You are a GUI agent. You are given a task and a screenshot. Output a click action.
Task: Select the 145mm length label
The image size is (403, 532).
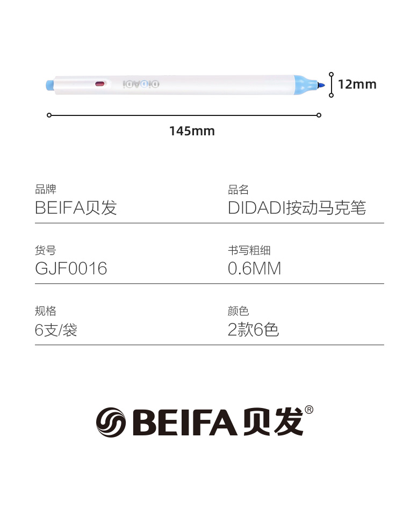tap(192, 131)
